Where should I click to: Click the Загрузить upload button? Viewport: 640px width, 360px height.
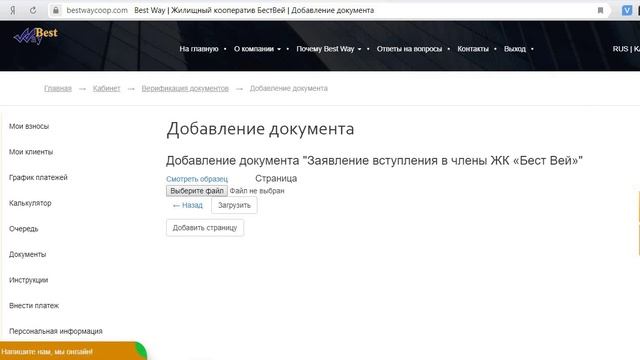click(x=234, y=205)
